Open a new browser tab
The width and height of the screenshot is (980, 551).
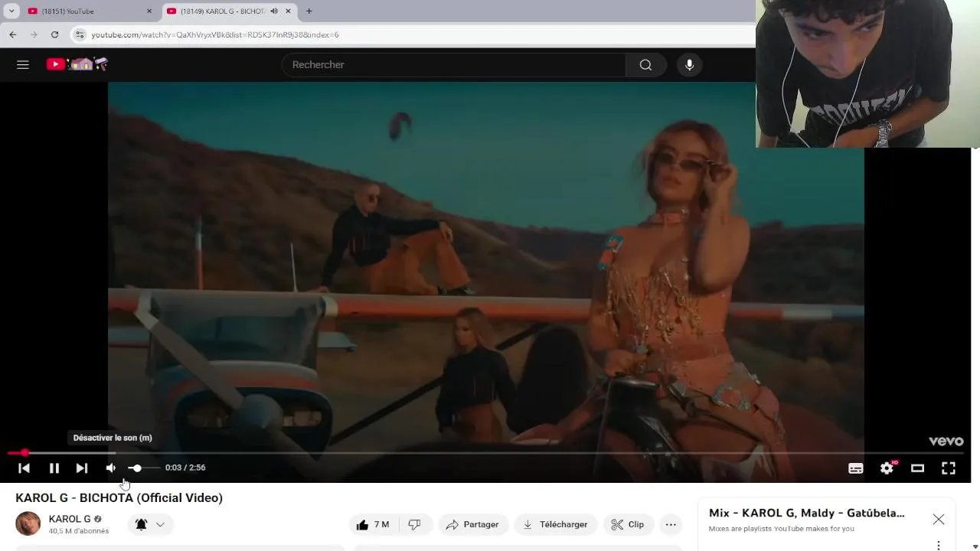pos(309,11)
